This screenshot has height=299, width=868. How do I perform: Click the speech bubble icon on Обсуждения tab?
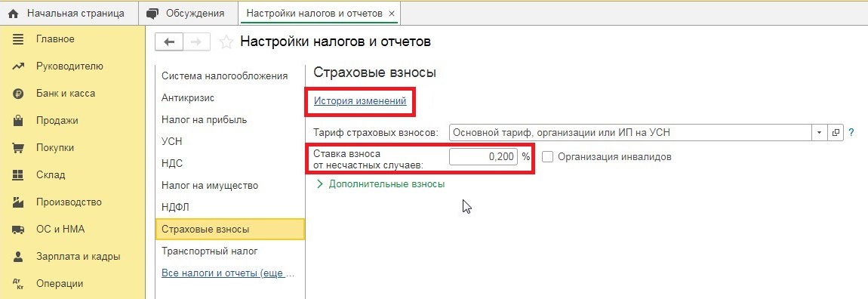[152, 14]
